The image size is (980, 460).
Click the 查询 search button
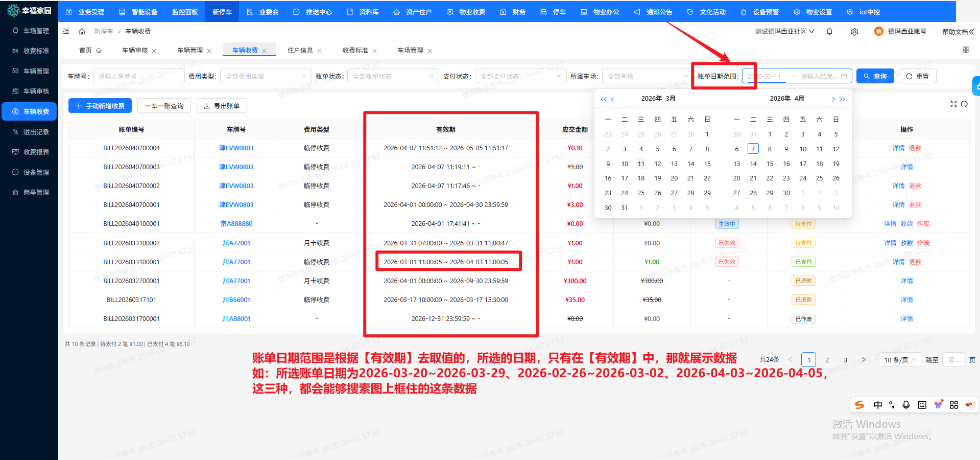(875, 76)
